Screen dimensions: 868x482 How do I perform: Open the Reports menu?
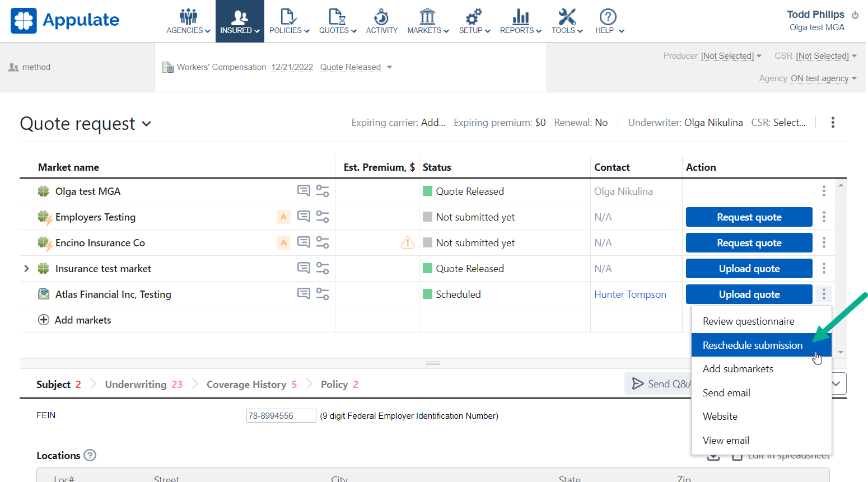click(x=521, y=21)
